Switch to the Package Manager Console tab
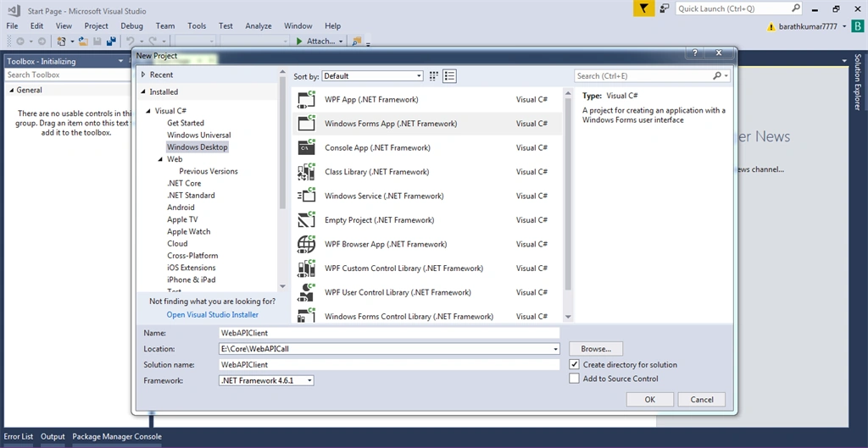 click(117, 436)
